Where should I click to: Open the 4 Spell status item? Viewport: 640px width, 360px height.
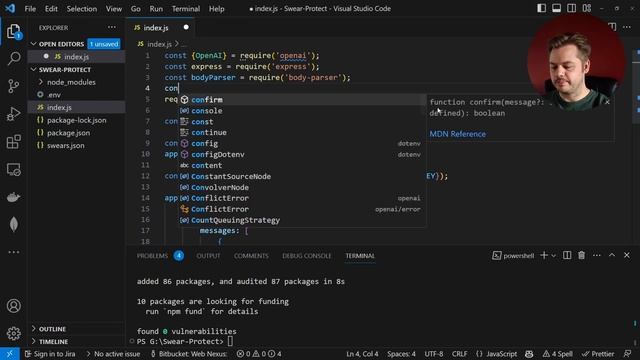click(x=558, y=354)
